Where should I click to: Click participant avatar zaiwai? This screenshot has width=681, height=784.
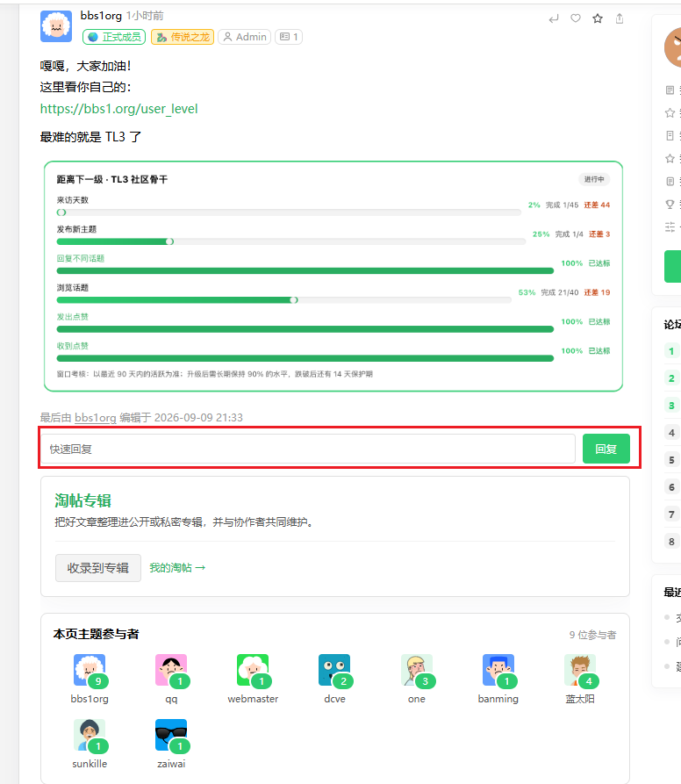point(171,735)
